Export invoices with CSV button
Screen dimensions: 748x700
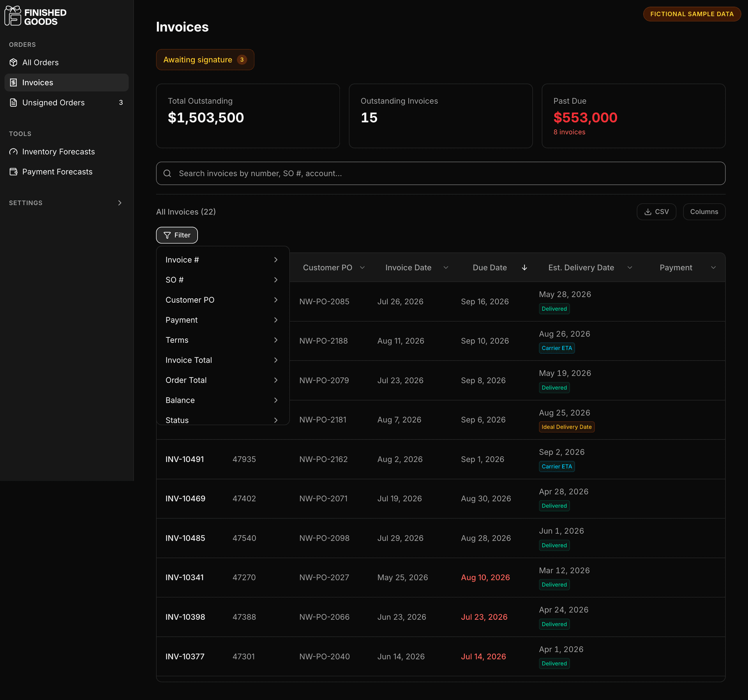click(656, 212)
